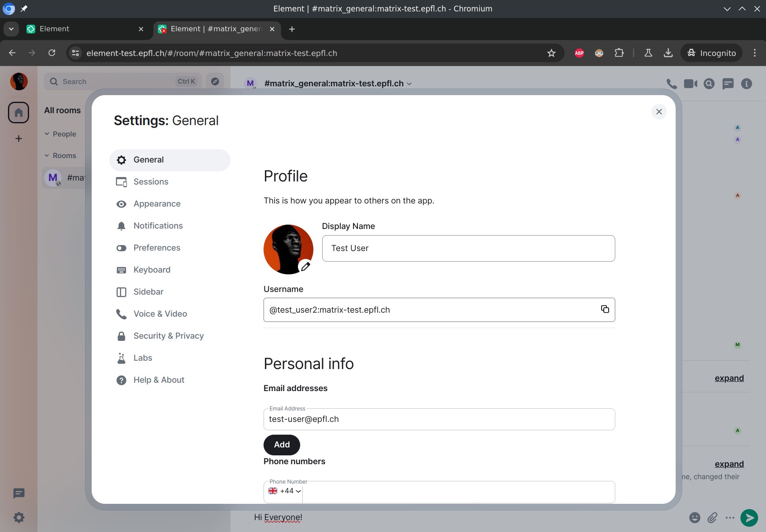The image size is (766, 532).
Task: Open the Security & Privacy tab
Action: point(168,336)
